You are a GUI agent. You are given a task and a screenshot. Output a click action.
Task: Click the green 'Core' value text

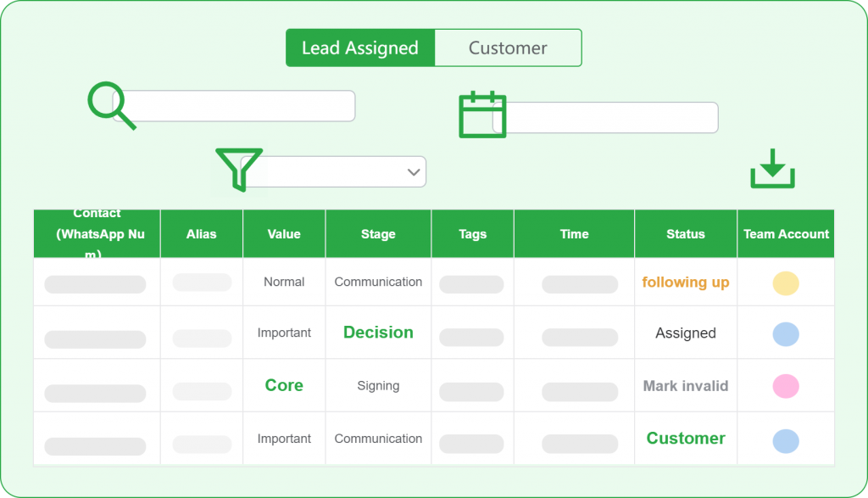coord(284,385)
